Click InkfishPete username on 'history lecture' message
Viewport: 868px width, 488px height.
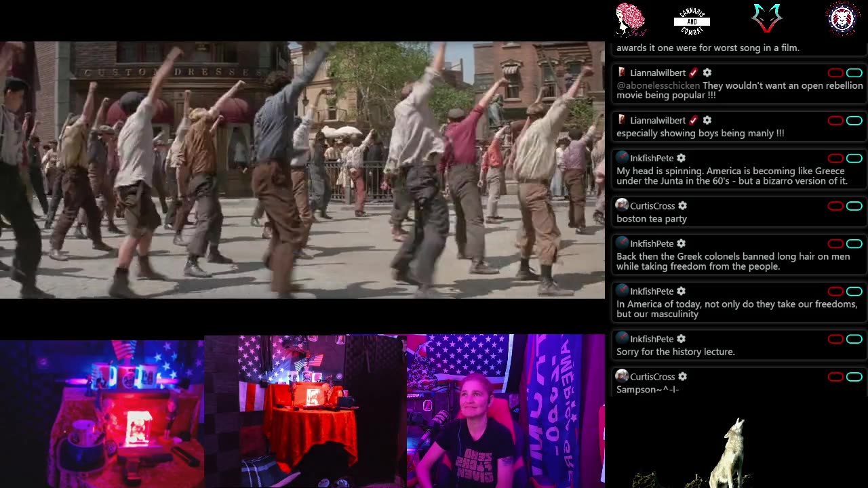pos(652,339)
